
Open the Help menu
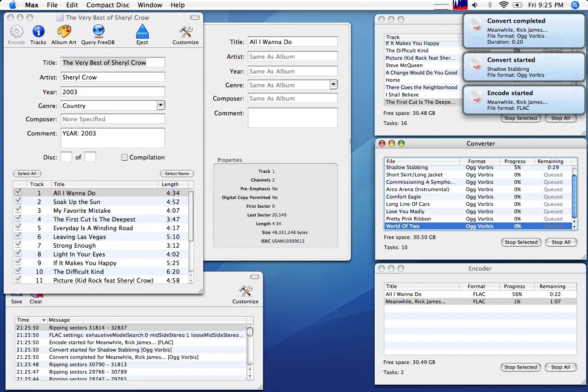click(177, 5)
